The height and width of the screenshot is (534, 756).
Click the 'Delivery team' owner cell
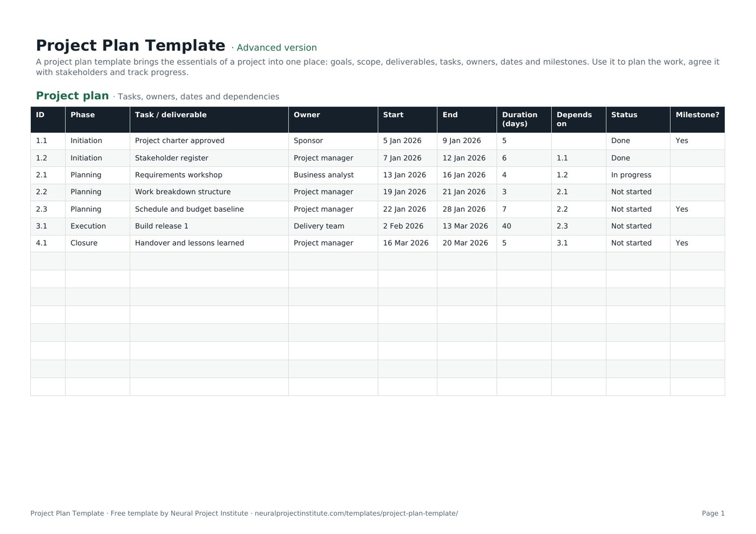tap(333, 226)
